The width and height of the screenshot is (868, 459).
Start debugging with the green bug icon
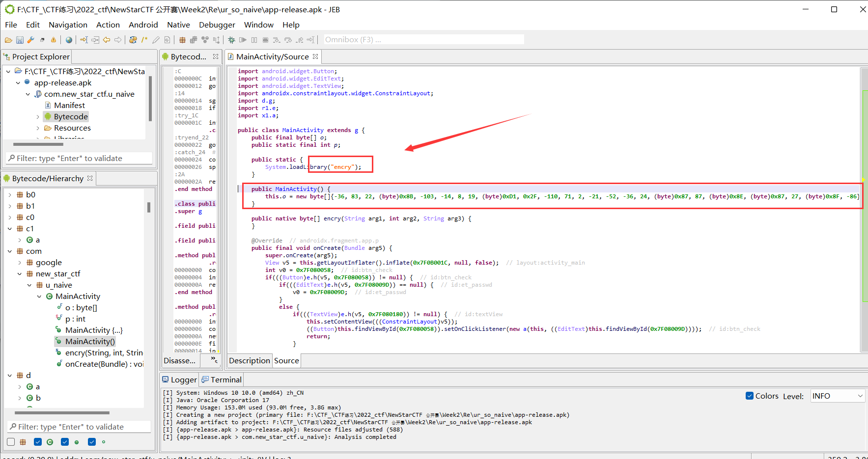point(231,40)
